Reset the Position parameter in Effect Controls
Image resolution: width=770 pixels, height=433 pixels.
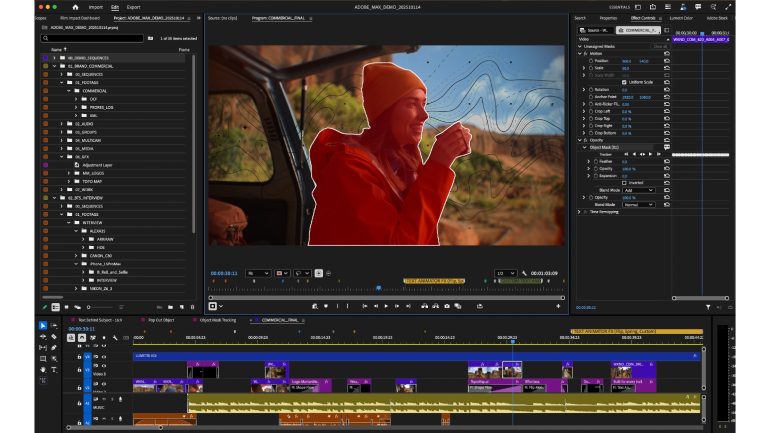667,60
